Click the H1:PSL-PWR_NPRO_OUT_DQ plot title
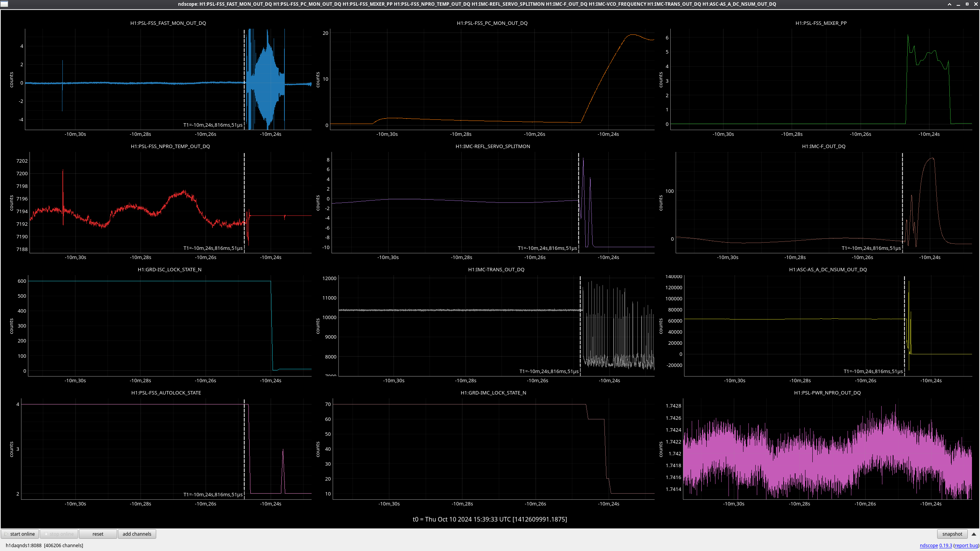This screenshot has height=551, width=980. click(827, 393)
